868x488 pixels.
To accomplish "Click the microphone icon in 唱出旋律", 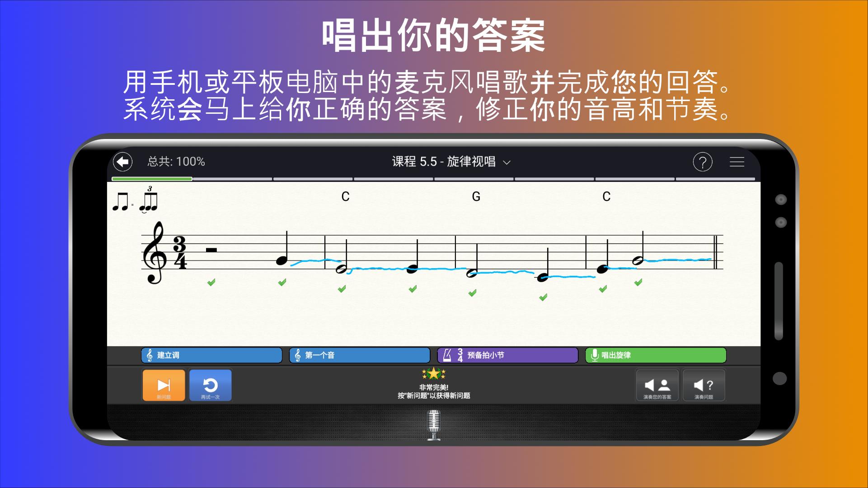I will [x=595, y=355].
